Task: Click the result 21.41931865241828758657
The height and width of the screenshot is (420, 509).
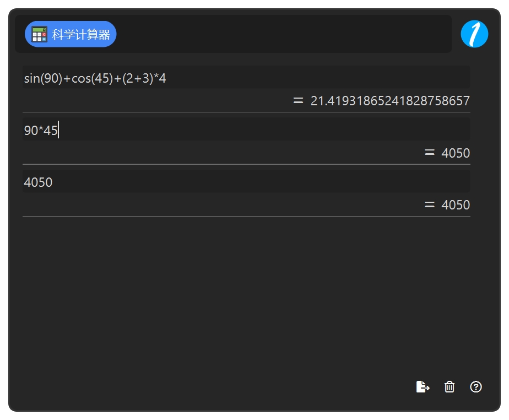Action: 390,101
